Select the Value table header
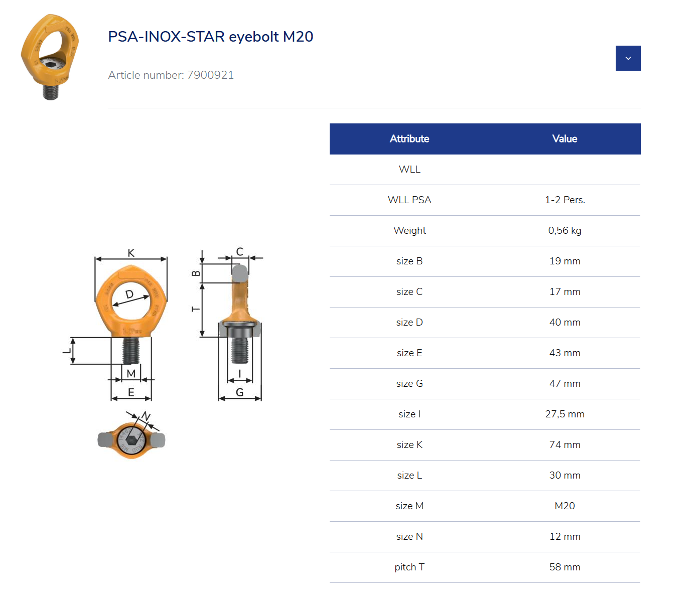 click(565, 139)
